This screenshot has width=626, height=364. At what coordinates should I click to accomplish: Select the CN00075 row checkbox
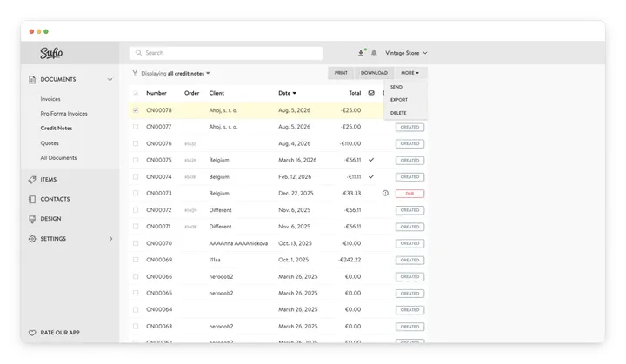pos(136,160)
